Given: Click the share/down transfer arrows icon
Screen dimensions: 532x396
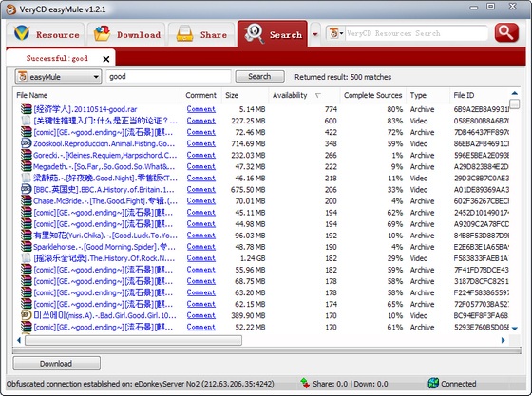Looking at the screenshot, I should coord(305,384).
